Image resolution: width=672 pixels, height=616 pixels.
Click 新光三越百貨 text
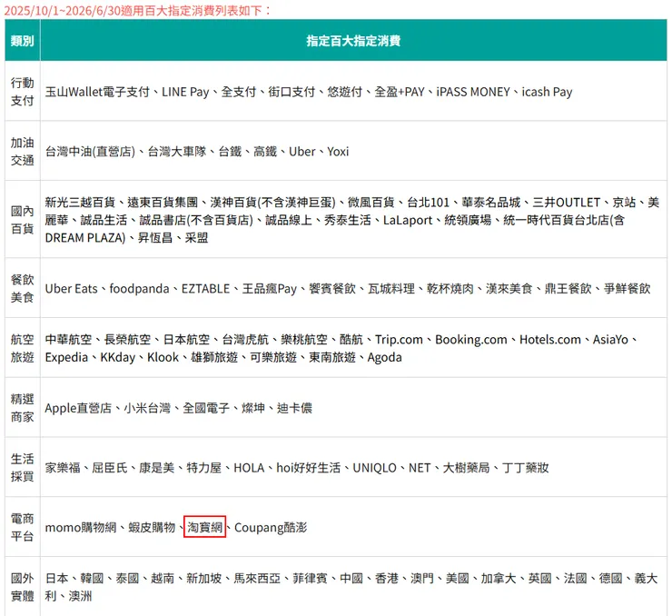coord(80,203)
